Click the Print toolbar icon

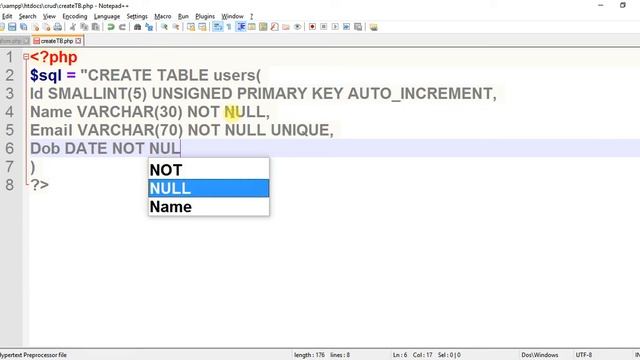58,27
